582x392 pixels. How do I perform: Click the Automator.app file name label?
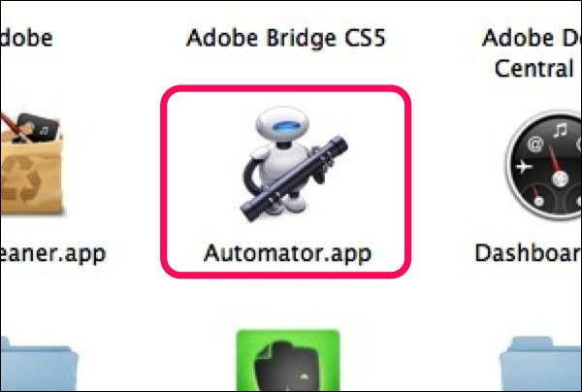pyautogui.click(x=287, y=254)
